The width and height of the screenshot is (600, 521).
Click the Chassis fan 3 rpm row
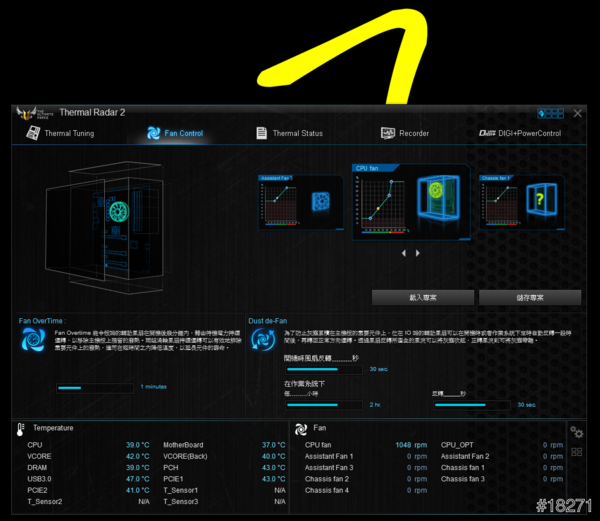[x=502, y=479]
